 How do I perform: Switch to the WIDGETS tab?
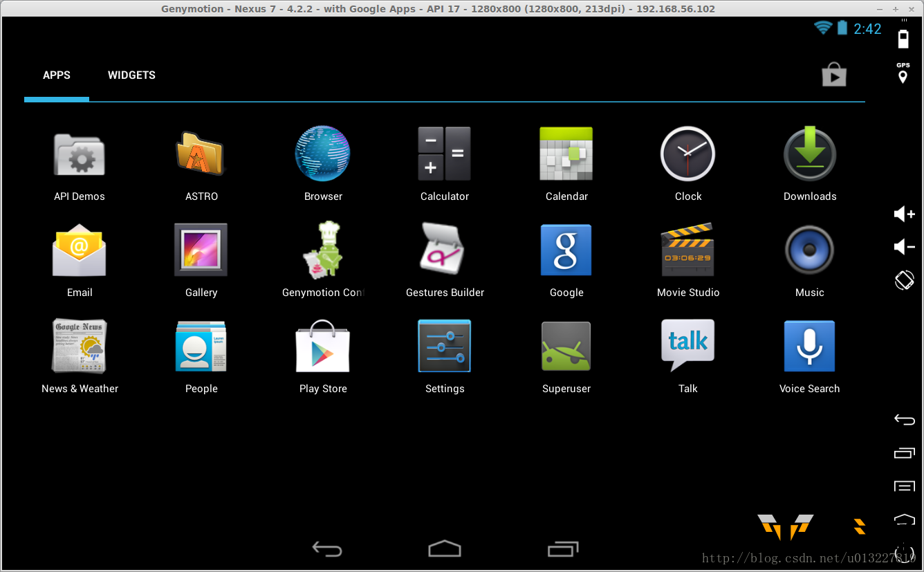tap(131, 75)
